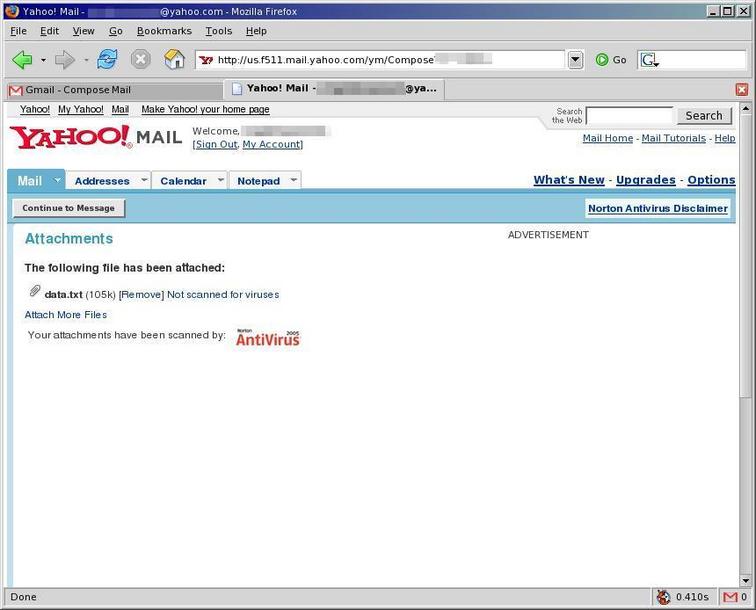Open the What's New link
This screenshot has height=610, width=756.
click(569, 180)
